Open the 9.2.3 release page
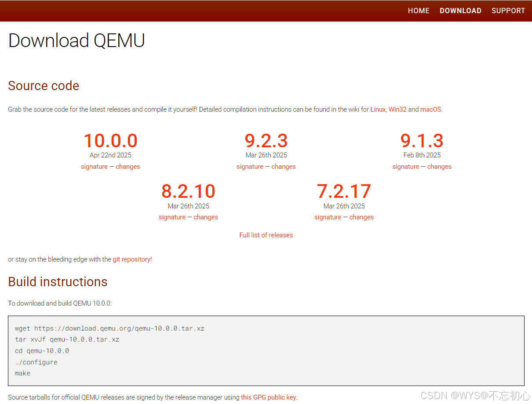 (266, 141)
